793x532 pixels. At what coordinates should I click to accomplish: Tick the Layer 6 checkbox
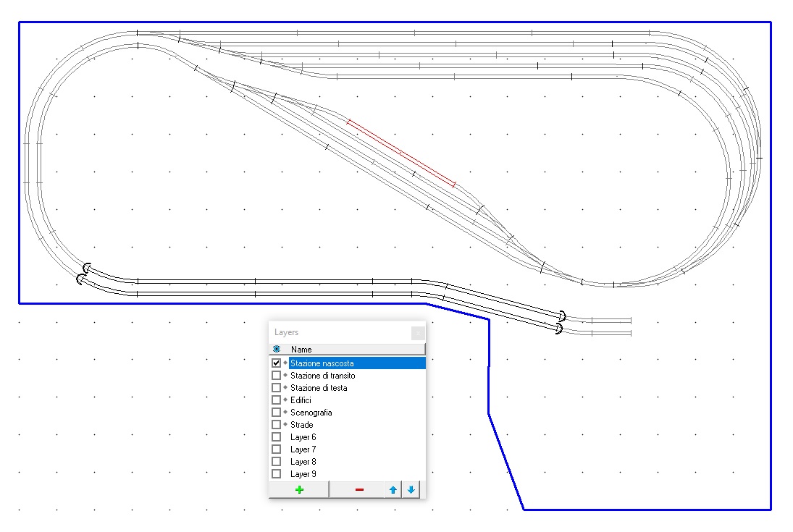[x=276, y=437]
